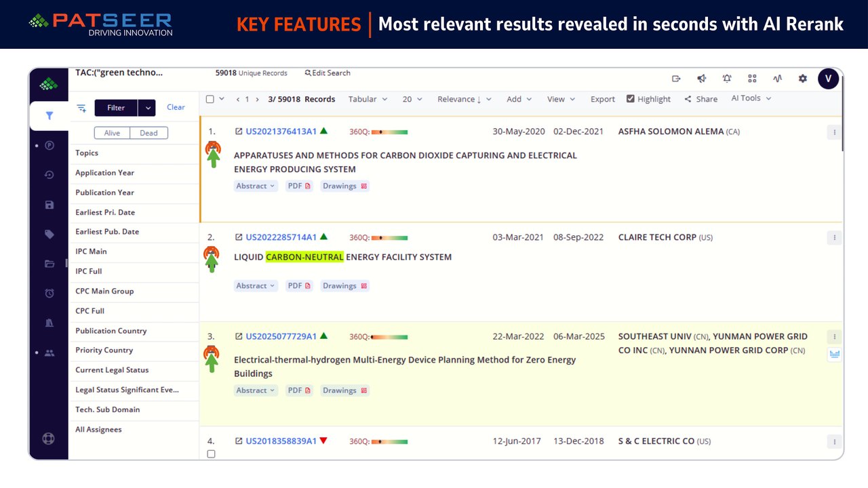Click more options for ASFHA SOLOMON ALEMA record
Screen dimensions: 868x488
tap(834, 132)
